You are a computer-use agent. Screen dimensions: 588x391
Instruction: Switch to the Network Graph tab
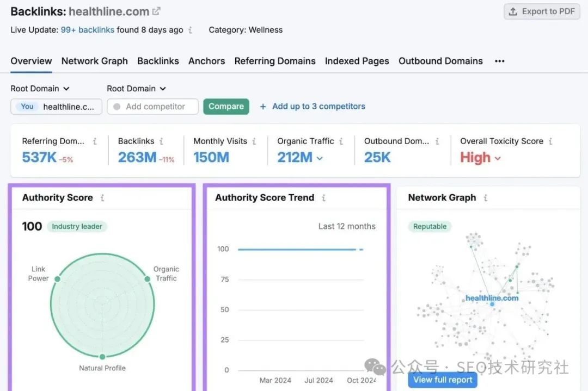95,61
